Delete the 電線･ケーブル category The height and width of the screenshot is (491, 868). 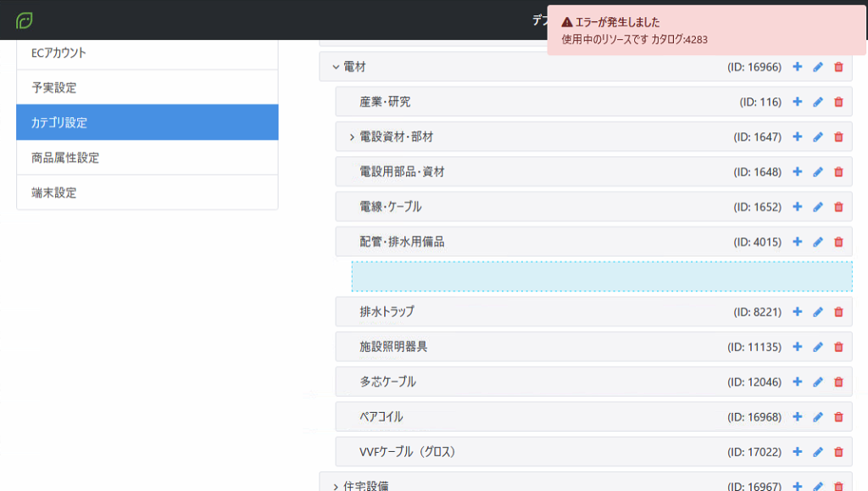pyautogui.click(x=838, y=207)
